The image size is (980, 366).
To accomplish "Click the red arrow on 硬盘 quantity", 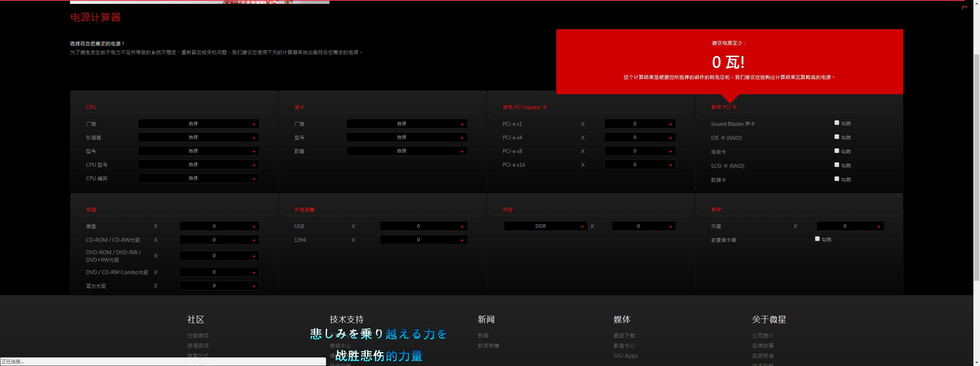I will tap(254, 227).
